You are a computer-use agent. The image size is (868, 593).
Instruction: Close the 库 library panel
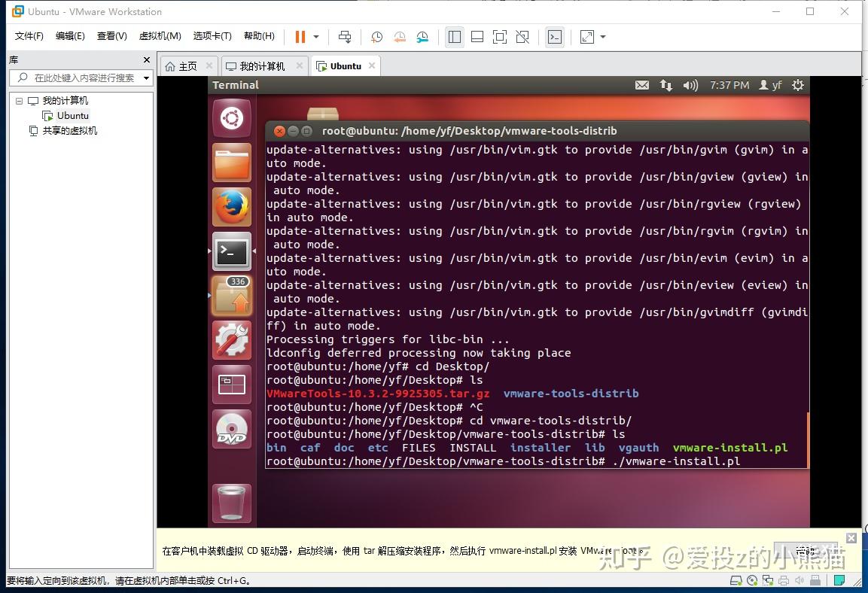coord(146,59)
